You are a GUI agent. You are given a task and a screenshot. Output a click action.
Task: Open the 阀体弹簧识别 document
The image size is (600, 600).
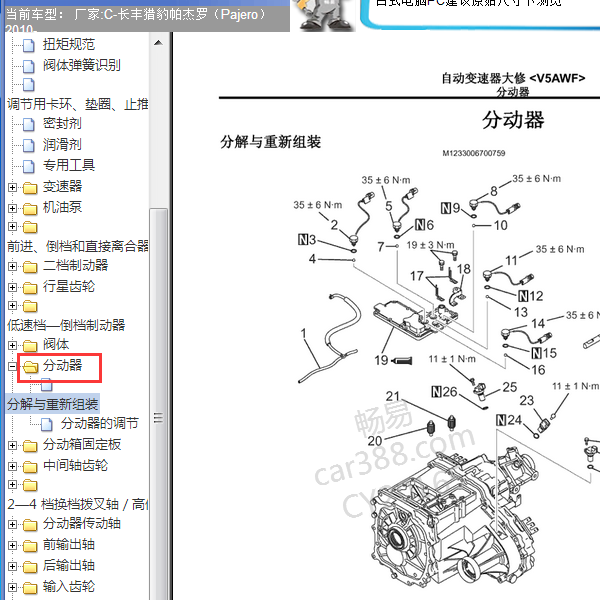(82, 65)
